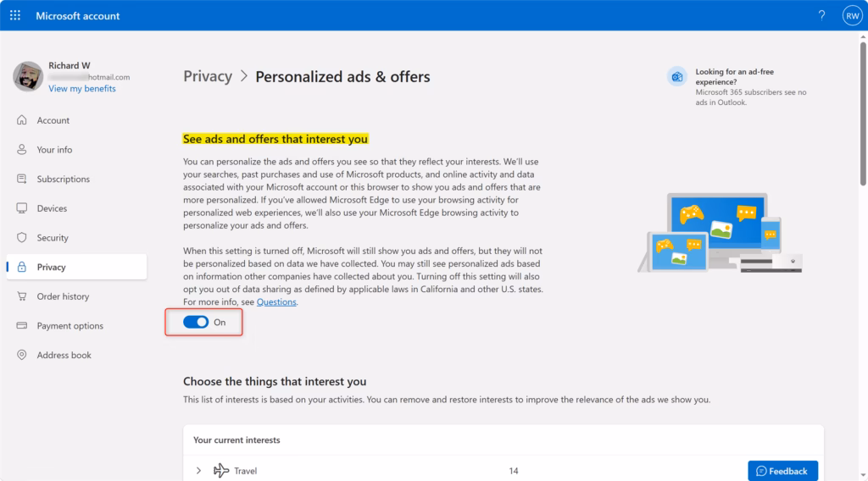The height and width of the screenshot is (481, 868).
Task: Click the Payment options card icon
Action: coord(21,326)
